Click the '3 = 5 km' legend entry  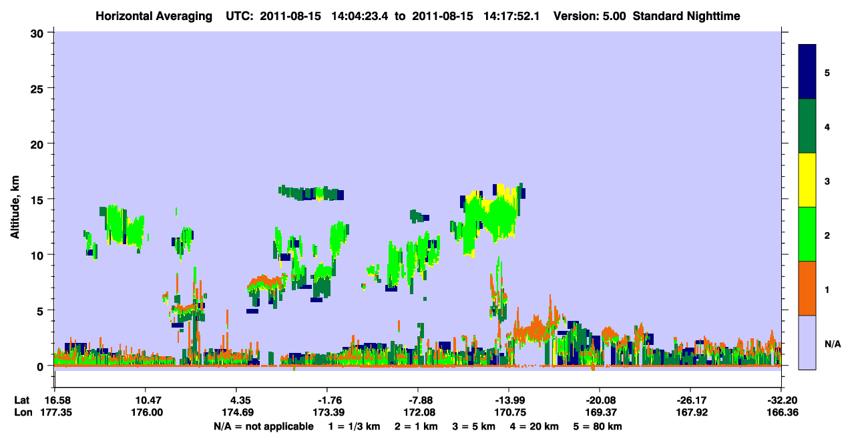coord(474,426)
